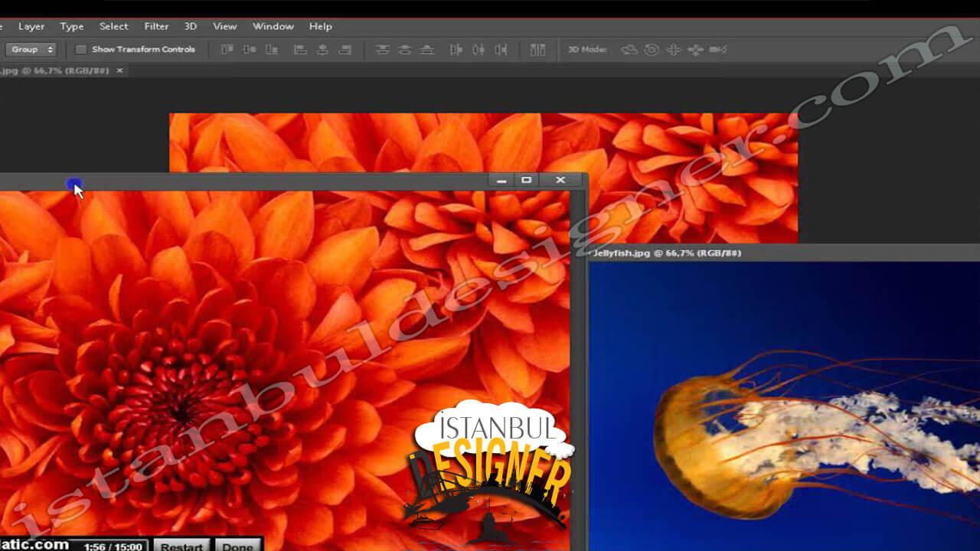Click the Restart recording button

pyautogui.click(x=182, y=546)
